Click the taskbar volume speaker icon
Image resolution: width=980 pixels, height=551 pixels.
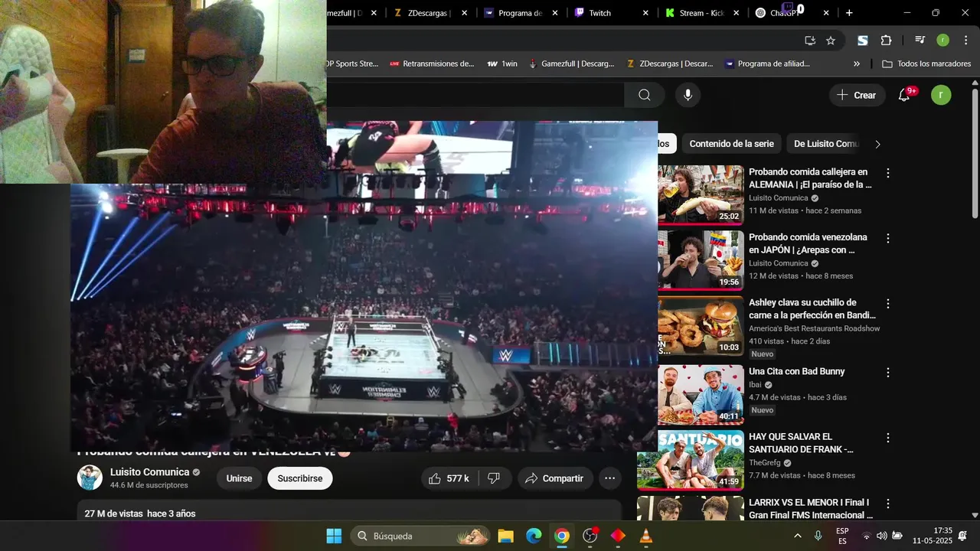coord(881,536)
